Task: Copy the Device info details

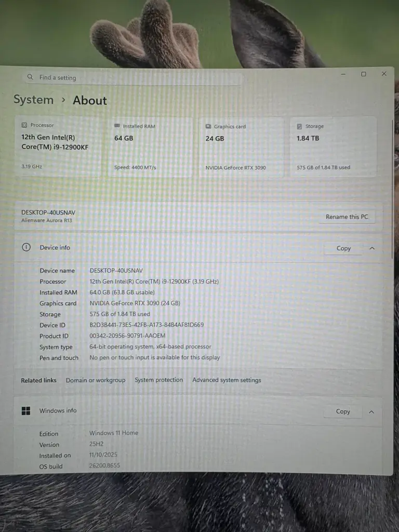Action: [343, 248]
